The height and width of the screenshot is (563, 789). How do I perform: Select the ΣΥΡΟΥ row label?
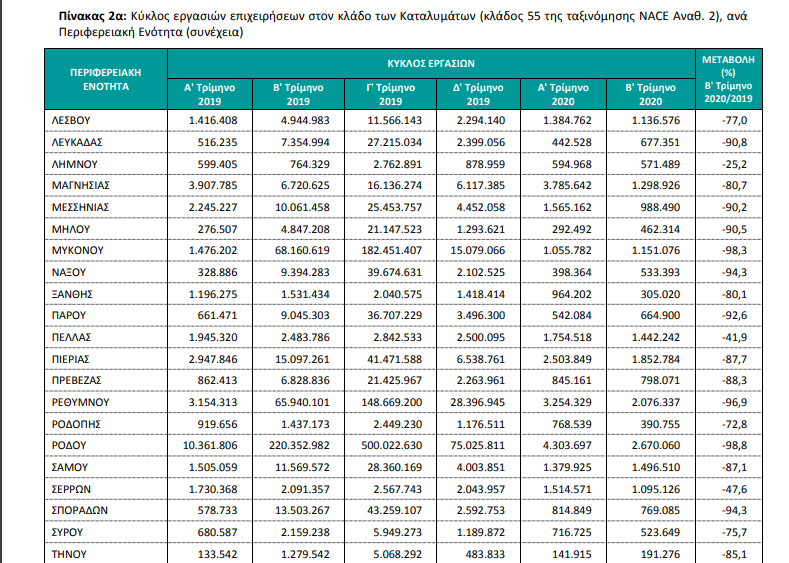[x=67, y=532]
